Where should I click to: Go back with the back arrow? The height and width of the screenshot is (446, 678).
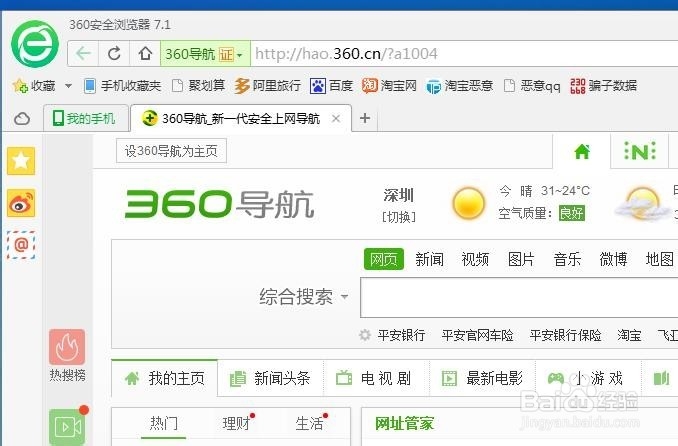click(83, 54)
